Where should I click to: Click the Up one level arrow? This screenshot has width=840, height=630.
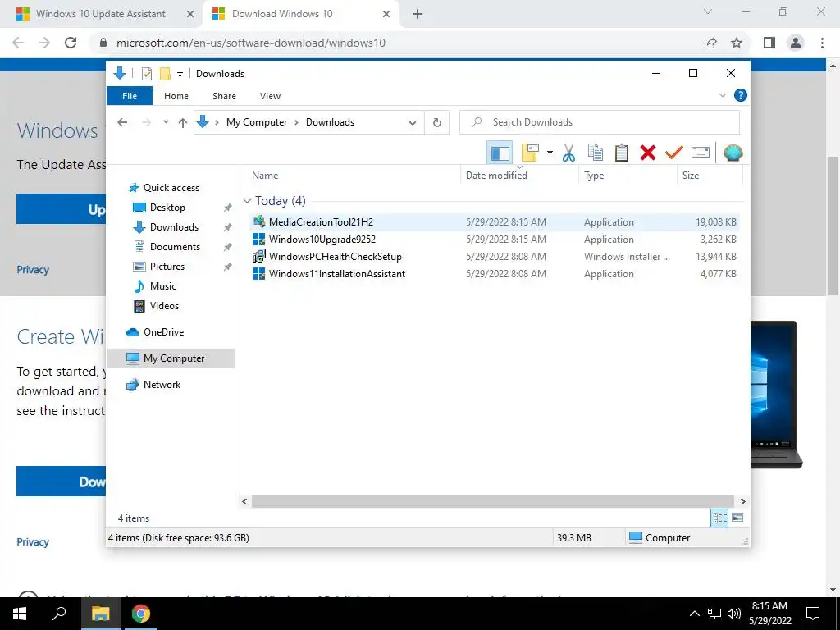[183, 123]
